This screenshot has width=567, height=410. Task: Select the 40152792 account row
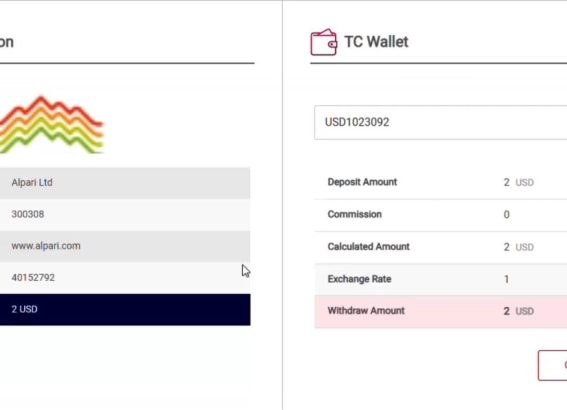(125, 278)
